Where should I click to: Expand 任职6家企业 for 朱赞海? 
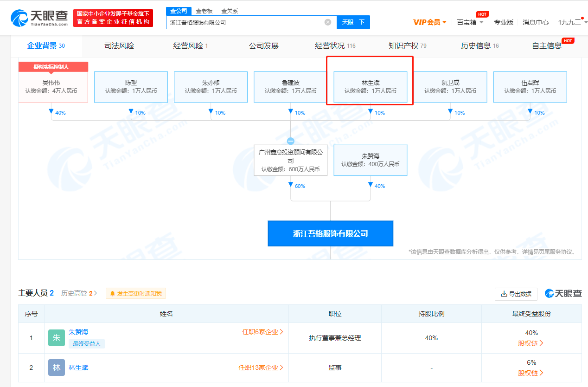click(262, 332)
